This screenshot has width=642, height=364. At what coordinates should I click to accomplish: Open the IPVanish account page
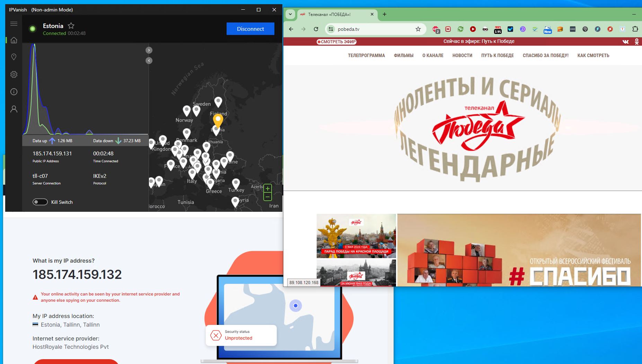pos(14,109)
